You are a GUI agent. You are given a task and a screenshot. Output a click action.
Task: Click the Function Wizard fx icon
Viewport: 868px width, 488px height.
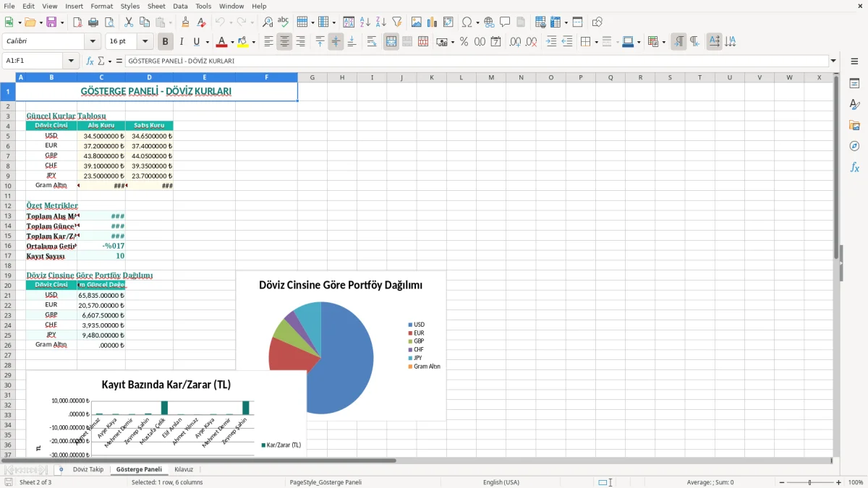[90, 61]
